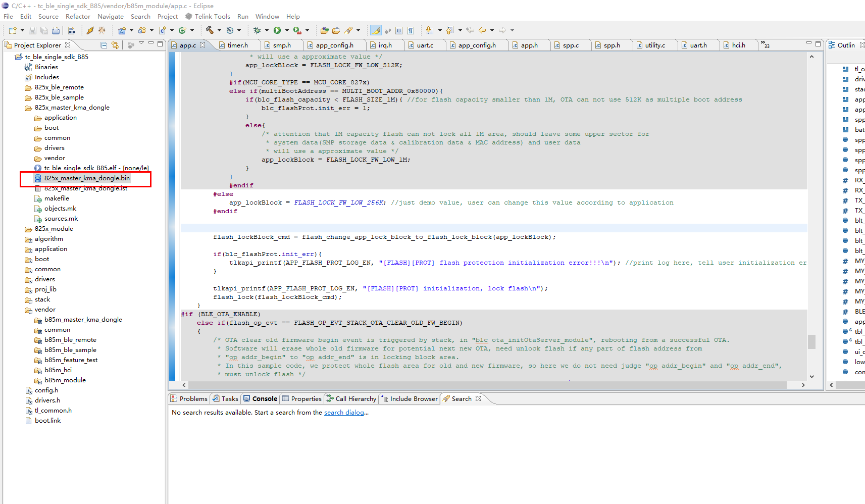Collapse All in Project Explorer
This screenshot has height=504, width=865.
104,45
